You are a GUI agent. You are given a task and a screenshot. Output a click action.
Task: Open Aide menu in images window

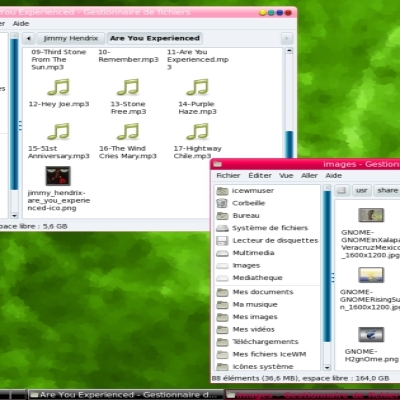click(x=333, y=176)
